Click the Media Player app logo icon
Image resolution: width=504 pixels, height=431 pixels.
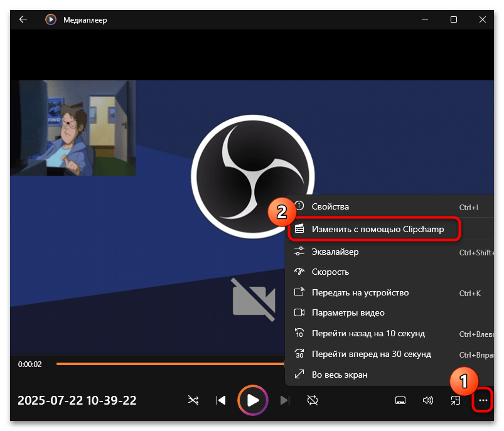(50, 19)
